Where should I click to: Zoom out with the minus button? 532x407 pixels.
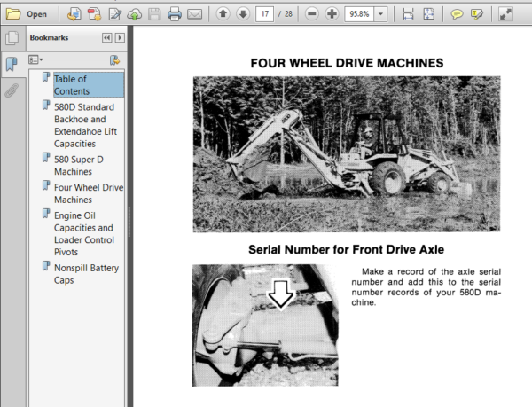coord(312,14)
